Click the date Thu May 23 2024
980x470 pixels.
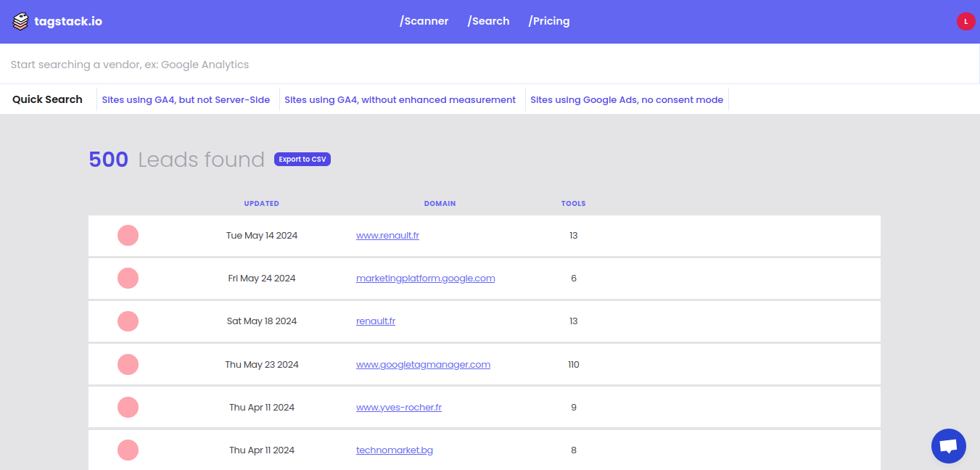tap(262, 365)
